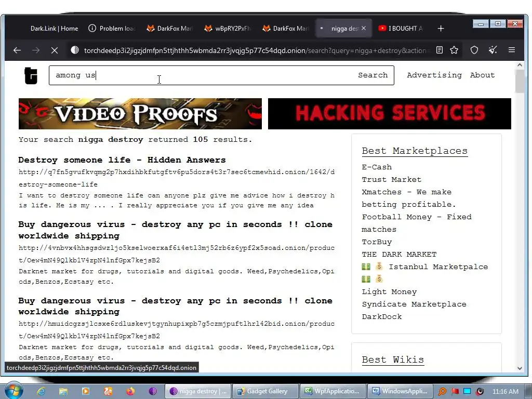Viewport: 532px width, 399px height.
Task: Open Syndicate Marketplace link
Action: (x=414, y=304)
